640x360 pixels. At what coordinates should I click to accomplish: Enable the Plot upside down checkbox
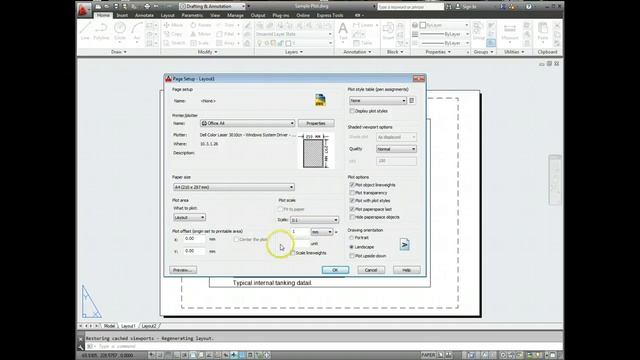pyautogui.click(x=352, y=256)
